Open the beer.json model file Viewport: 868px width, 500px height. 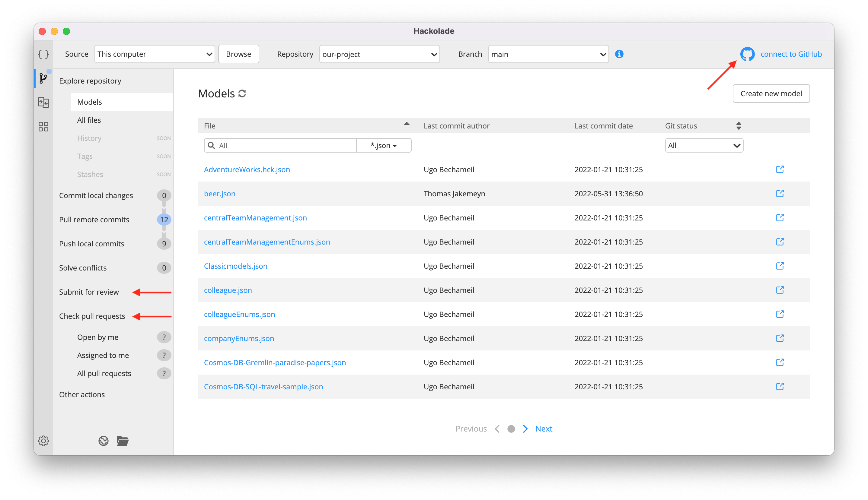219,193
